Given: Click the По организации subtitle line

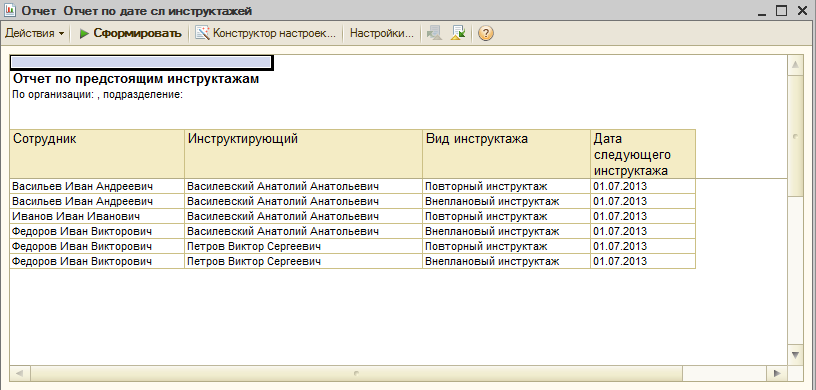Looking at the screenshot, I should [98, 96].
